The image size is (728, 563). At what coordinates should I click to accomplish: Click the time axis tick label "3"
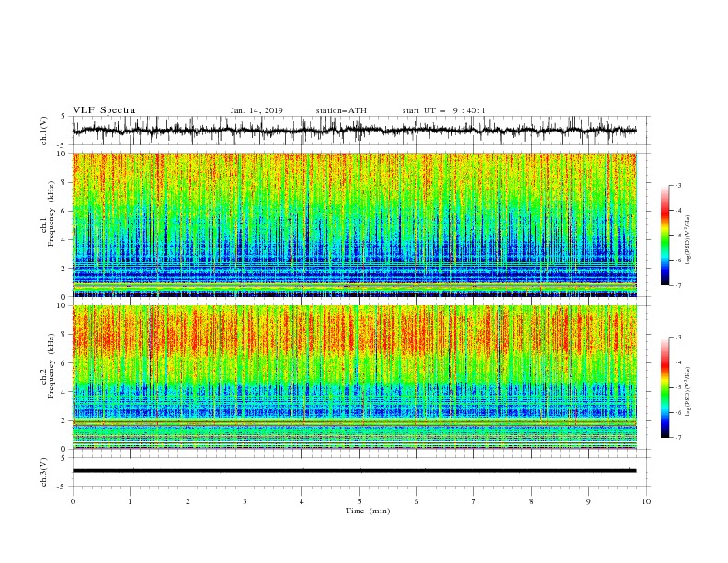click(x=245, y=501)
